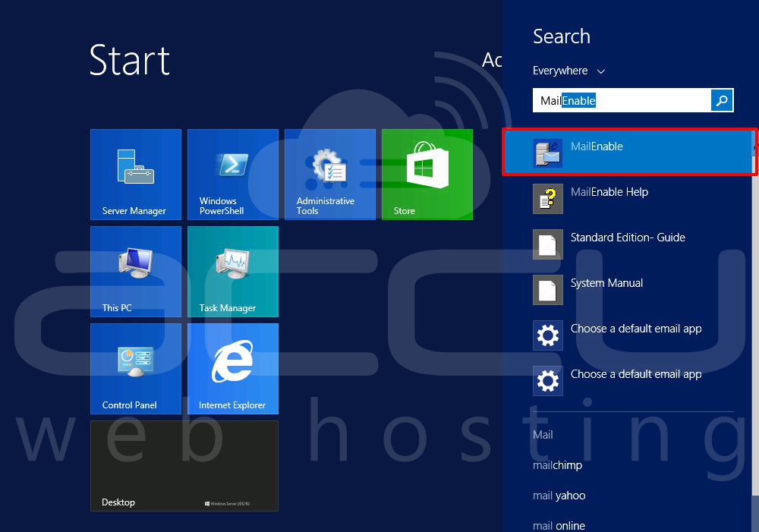Select the mail yahoo search suggestion
Screen dimensions: 759x532
click(559, 496)
